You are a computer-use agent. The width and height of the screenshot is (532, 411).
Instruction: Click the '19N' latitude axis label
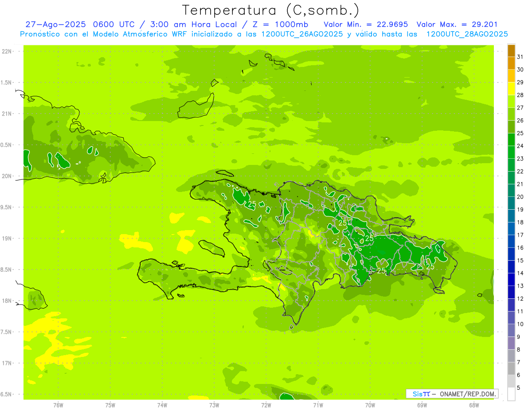[x=7, y=239]
